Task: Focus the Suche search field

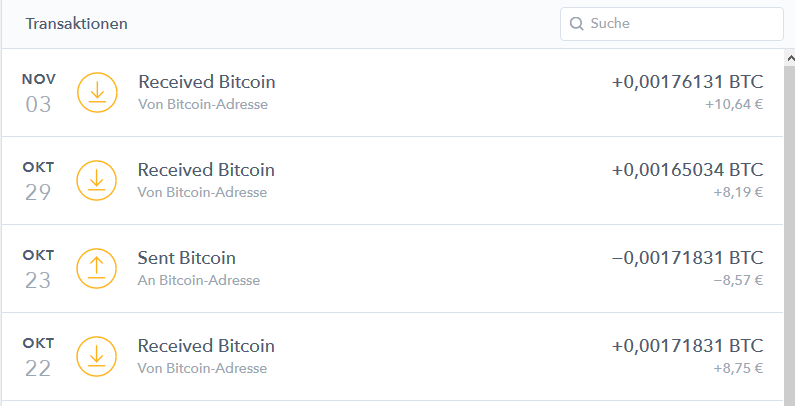Action: click(672, 24)
